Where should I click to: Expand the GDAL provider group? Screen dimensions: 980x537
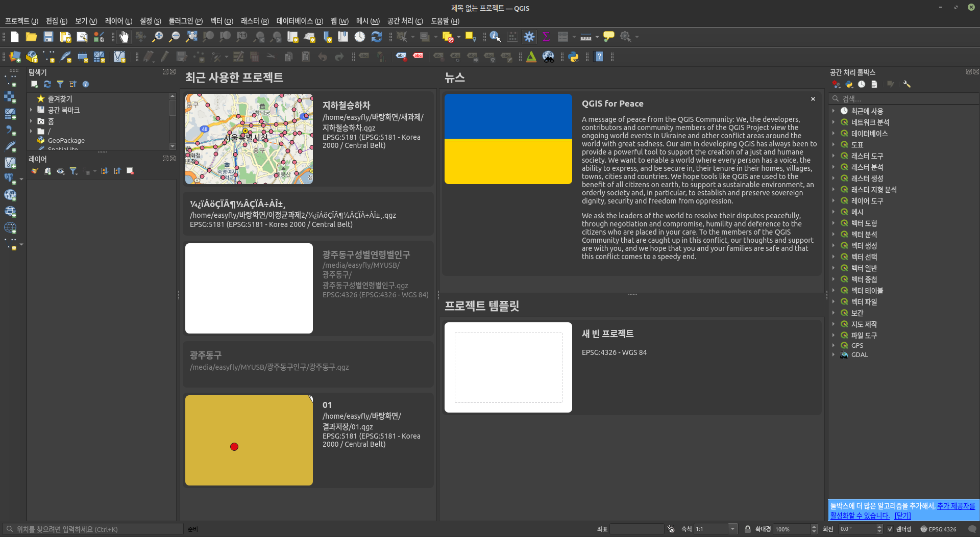tap(834, 354)
